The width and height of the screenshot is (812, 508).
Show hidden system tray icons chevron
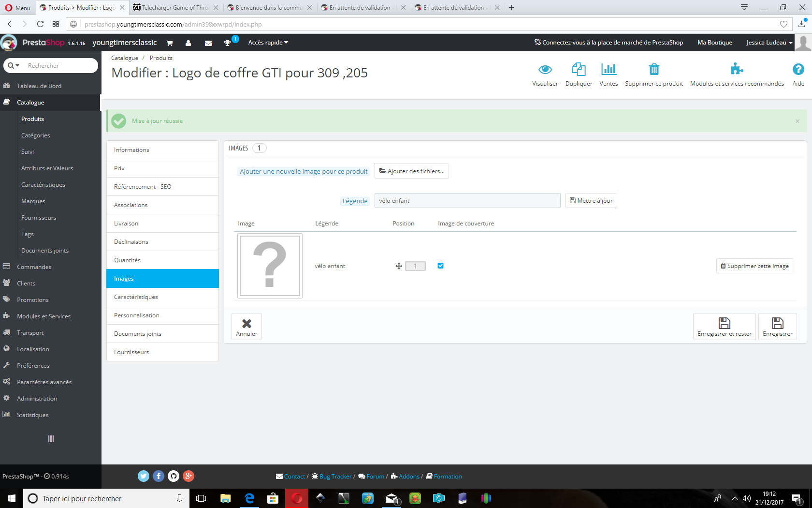[x=735, y=498]
